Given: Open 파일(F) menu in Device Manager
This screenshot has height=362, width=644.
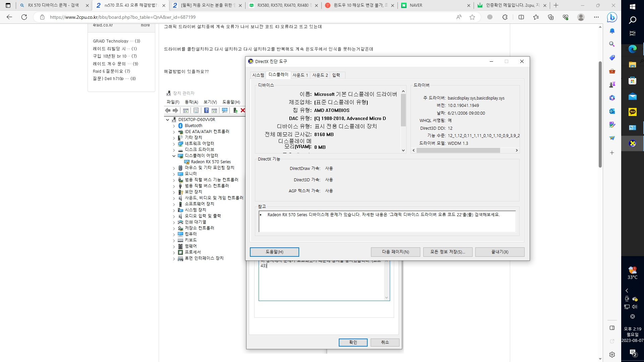Looking at the screenshot, I should click(173, 102).
